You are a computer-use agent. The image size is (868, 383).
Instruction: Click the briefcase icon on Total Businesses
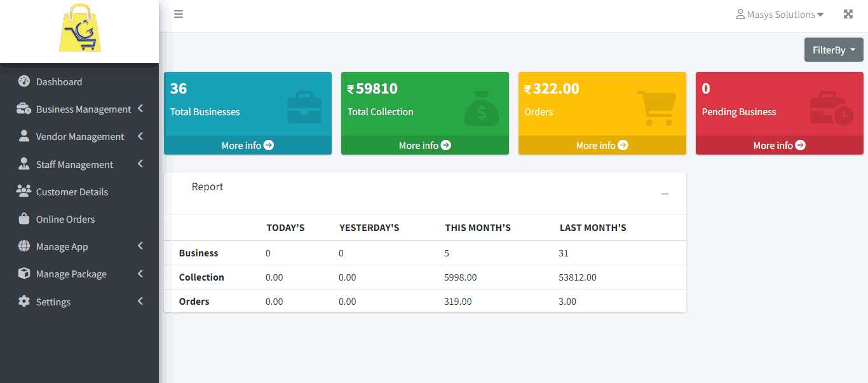pos(304,108)
